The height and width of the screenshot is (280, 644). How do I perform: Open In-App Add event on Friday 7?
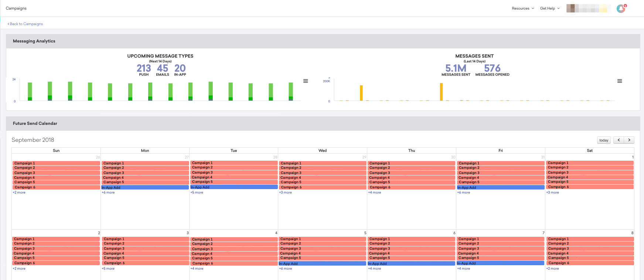pos(501,263)
